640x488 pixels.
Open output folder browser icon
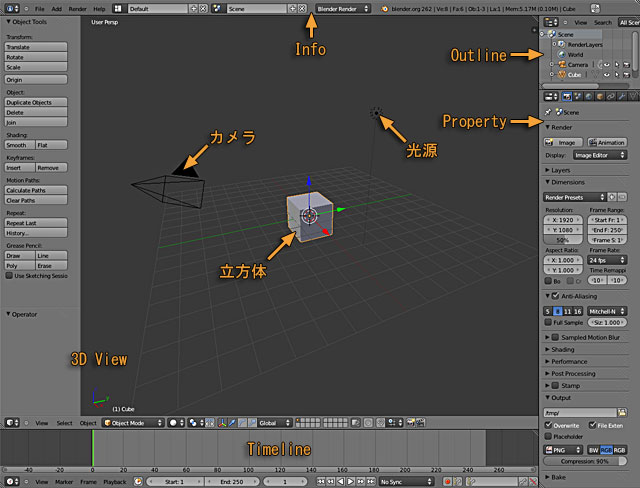pos(623,412)
